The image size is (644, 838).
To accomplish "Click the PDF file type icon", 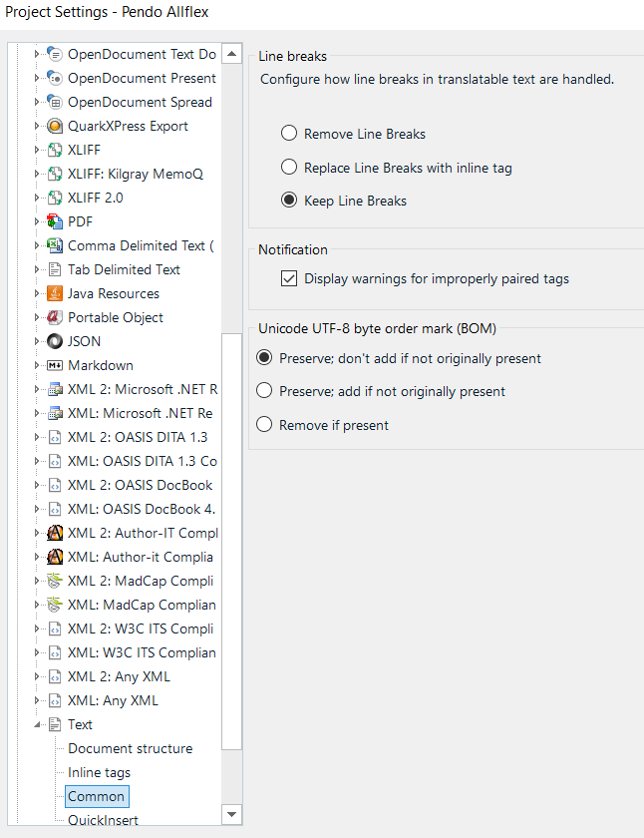I will [55, 221].
